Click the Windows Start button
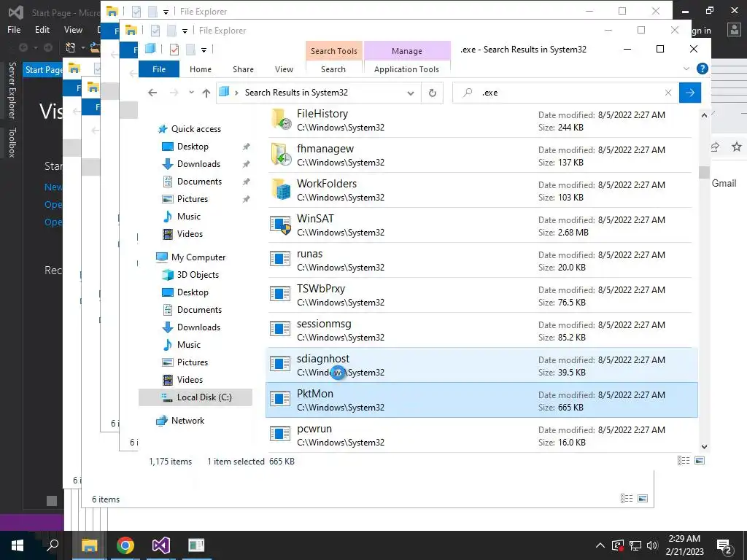Screen dimensions: 747x560 pos(18,545)
